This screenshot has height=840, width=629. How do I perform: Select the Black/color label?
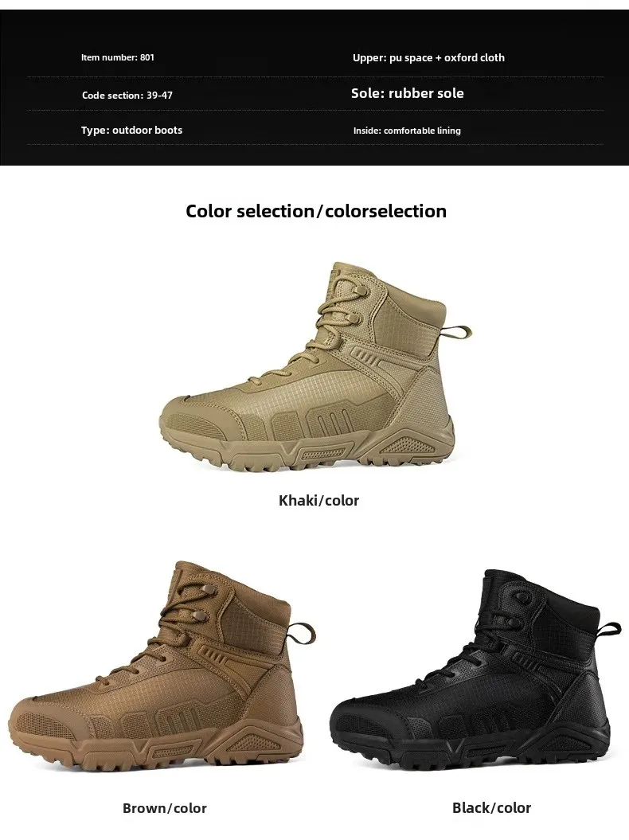coord(491,808)
